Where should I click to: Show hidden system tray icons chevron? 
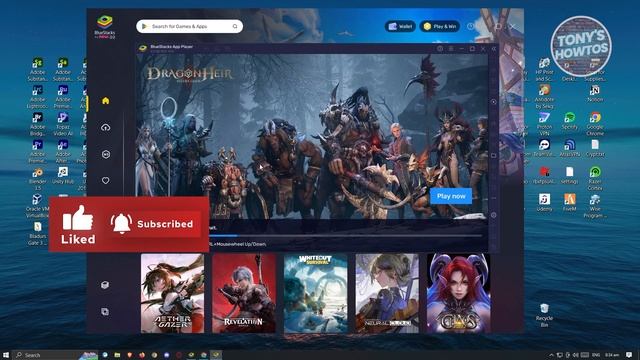click(551, 355)
